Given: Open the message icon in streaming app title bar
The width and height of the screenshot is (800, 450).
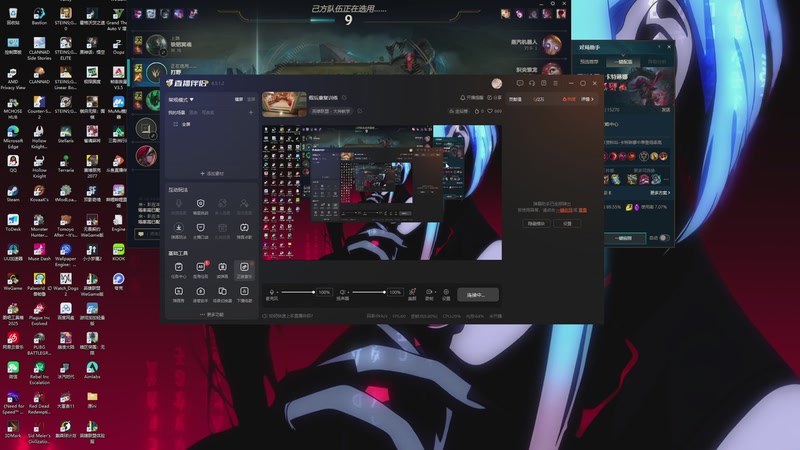Looking at the screenshot, I should coord(520,83).
